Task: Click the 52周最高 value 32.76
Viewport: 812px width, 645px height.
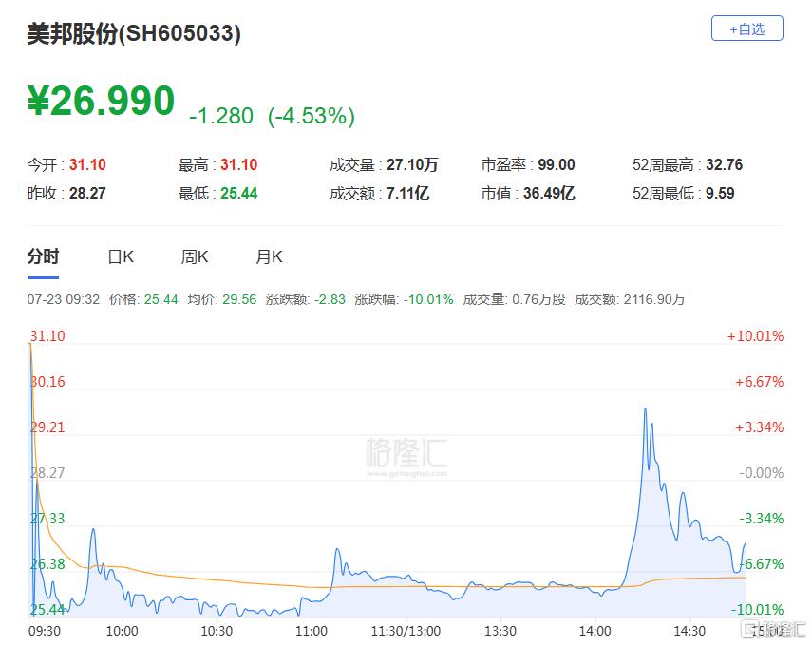Action: point(724,164)
